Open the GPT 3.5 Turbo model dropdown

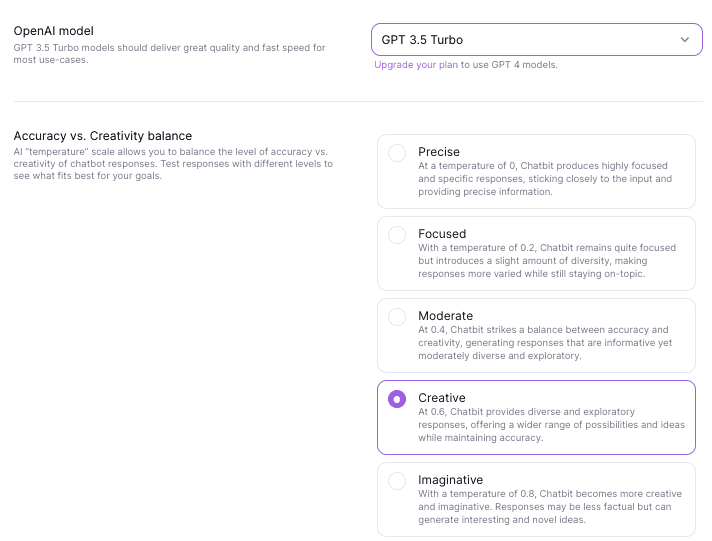click(536, 40)
